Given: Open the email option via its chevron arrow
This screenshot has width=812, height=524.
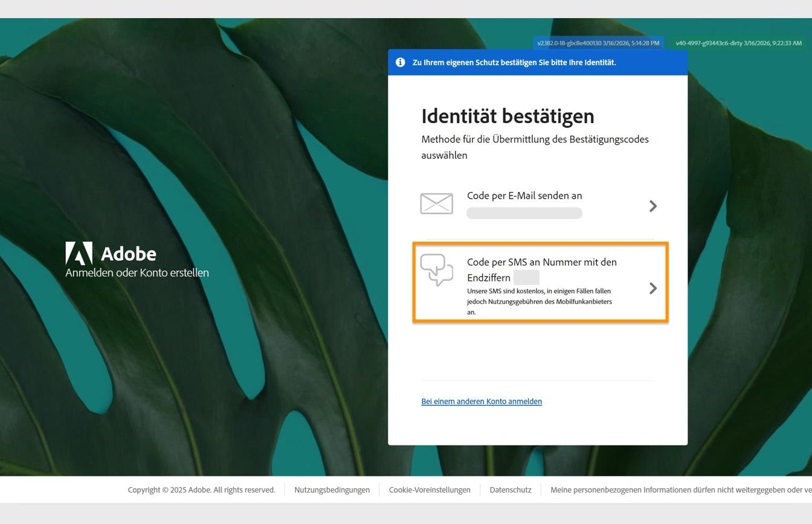Looking at the screenshot, I should tap(653, 206).
